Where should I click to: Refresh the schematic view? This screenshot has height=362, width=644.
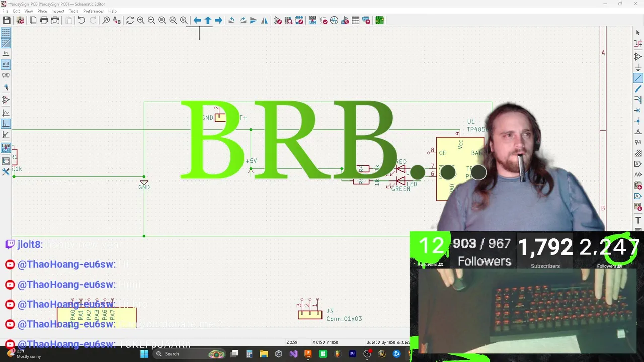click(x=130, y=20)
